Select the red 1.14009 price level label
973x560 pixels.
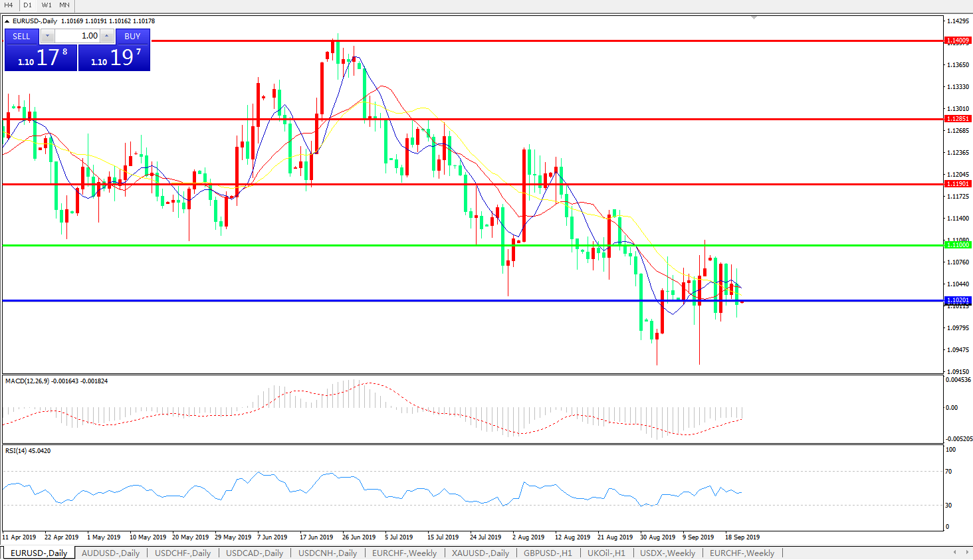(958, 41)
